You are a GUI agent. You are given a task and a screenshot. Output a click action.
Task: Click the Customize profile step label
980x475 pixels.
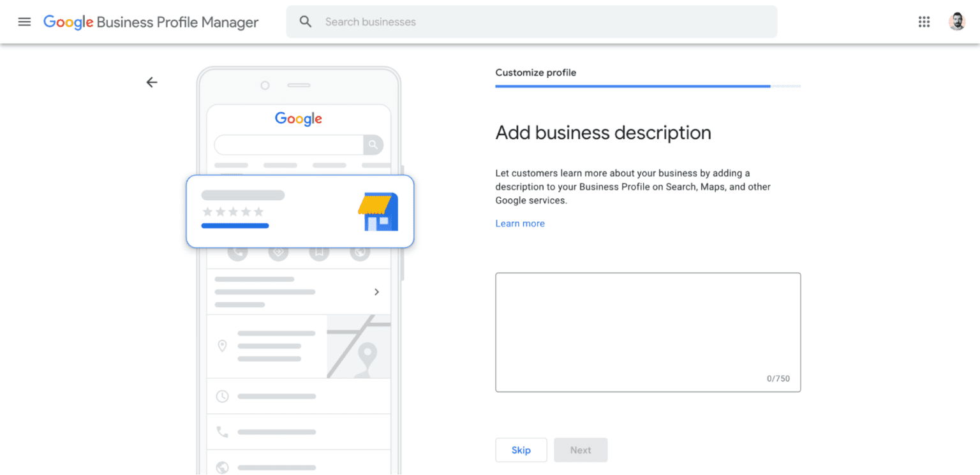[x=535, y=73]
